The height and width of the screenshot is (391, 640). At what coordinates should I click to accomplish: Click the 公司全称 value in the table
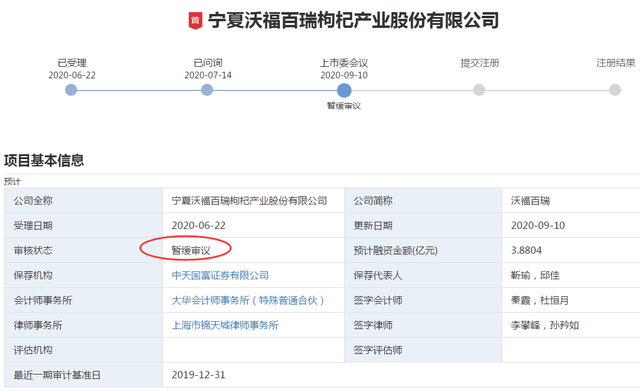(x=249, y=201)
